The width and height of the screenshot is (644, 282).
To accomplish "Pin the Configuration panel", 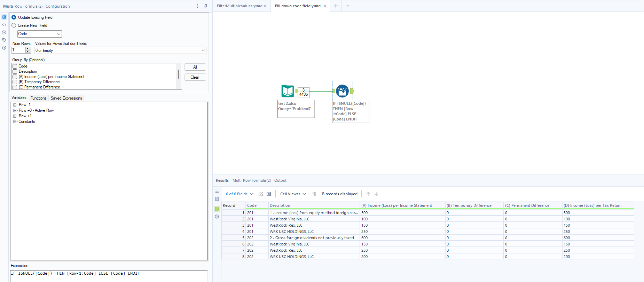I will [206, 6].
